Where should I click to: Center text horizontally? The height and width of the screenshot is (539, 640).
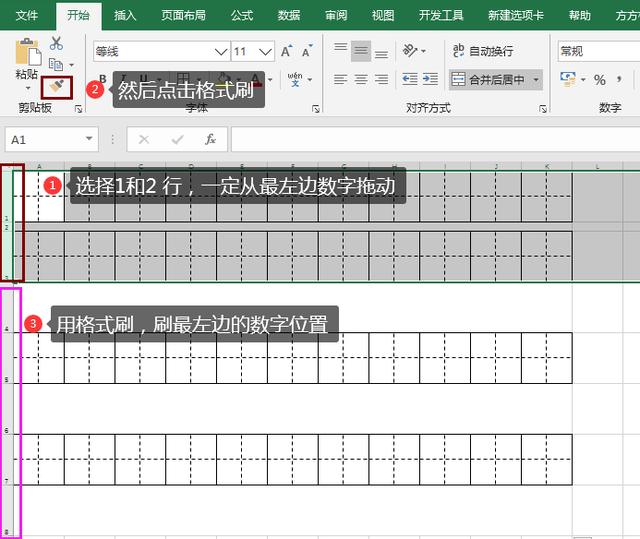point(361,79)
